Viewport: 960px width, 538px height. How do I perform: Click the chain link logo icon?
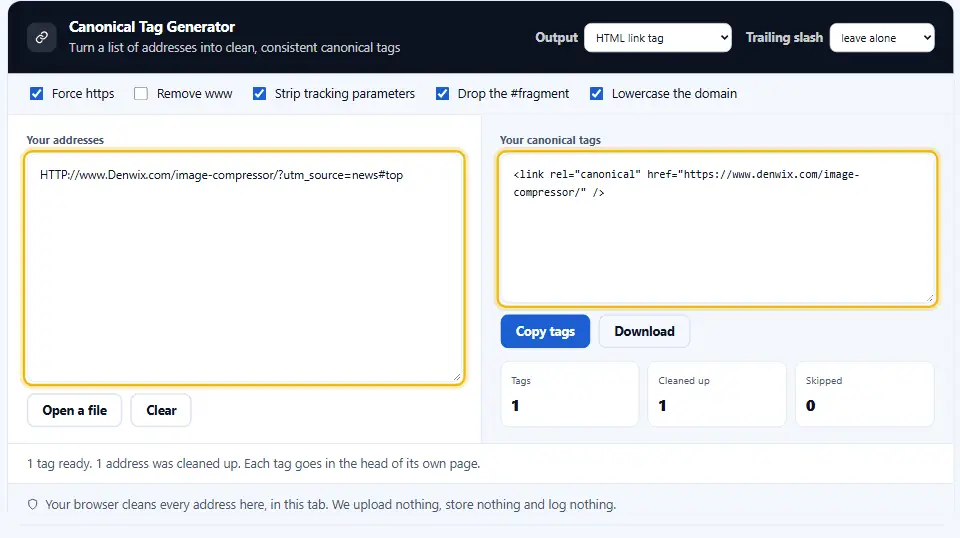(42, 37)
